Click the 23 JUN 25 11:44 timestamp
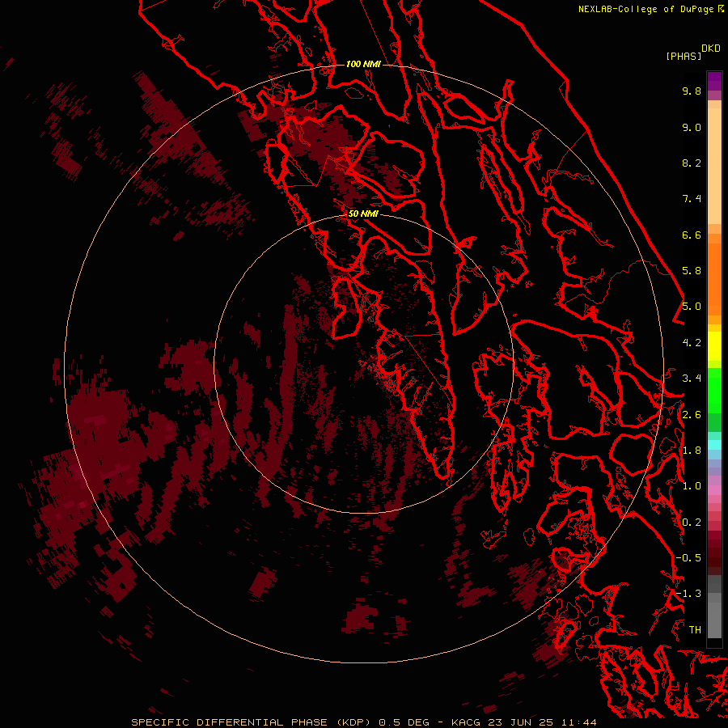 542,722
